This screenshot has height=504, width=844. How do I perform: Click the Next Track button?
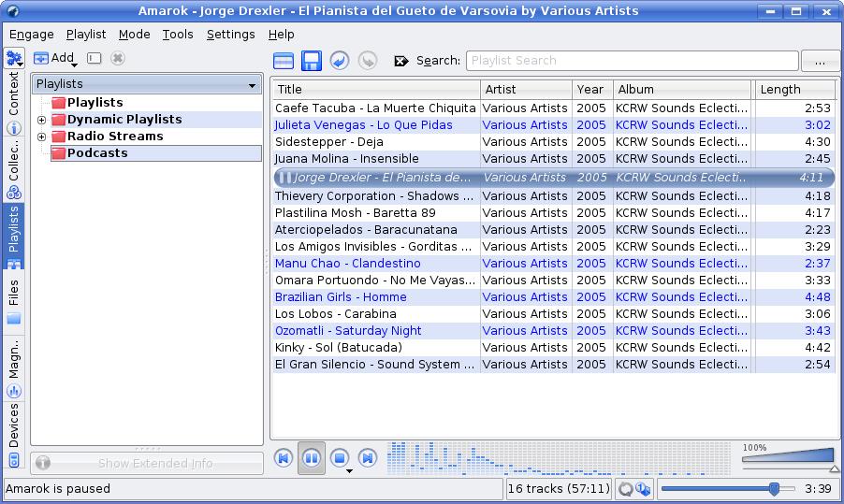pyautogui.click(x=368, y=458)
